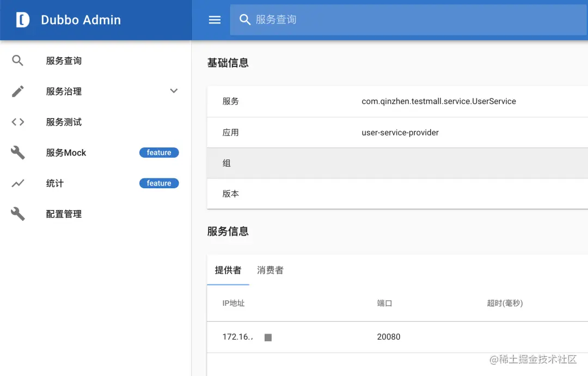This screenshot has height=376, width=588.
Task: Expand the 服务治理 submenu chevron
Action: point(173,91)
